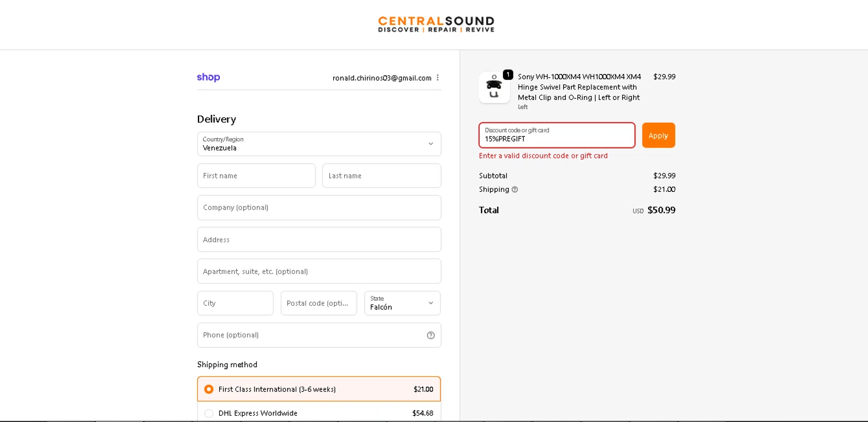Viewport: 868px width, 422px height.
Task: Select First Class International shipping
Action: 319,389
